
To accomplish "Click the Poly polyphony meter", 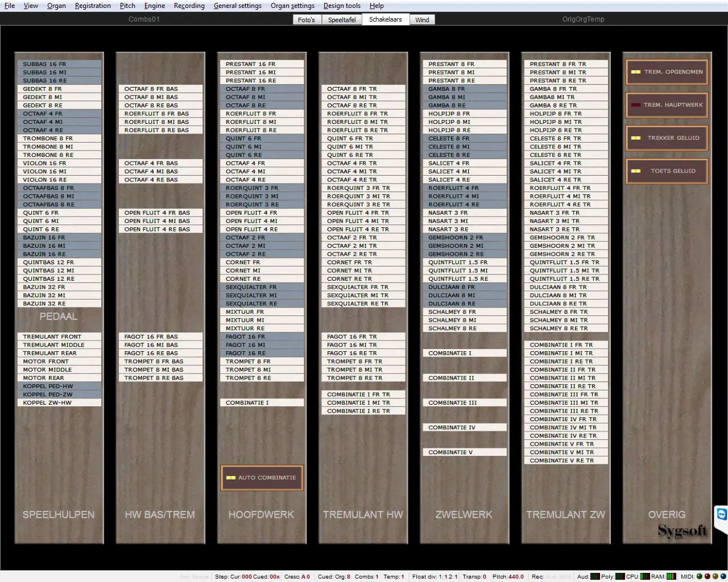I will click(620, 576).
